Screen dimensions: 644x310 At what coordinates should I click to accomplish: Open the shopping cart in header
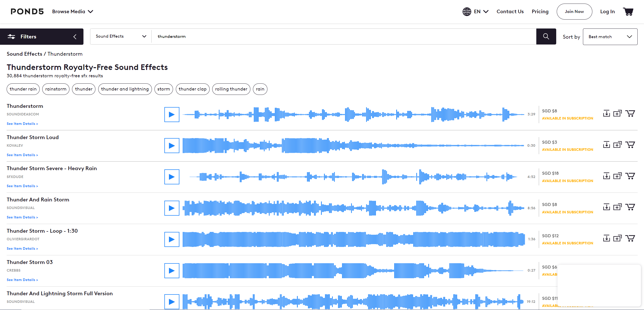pyautogui.click(x=628, y=11)
